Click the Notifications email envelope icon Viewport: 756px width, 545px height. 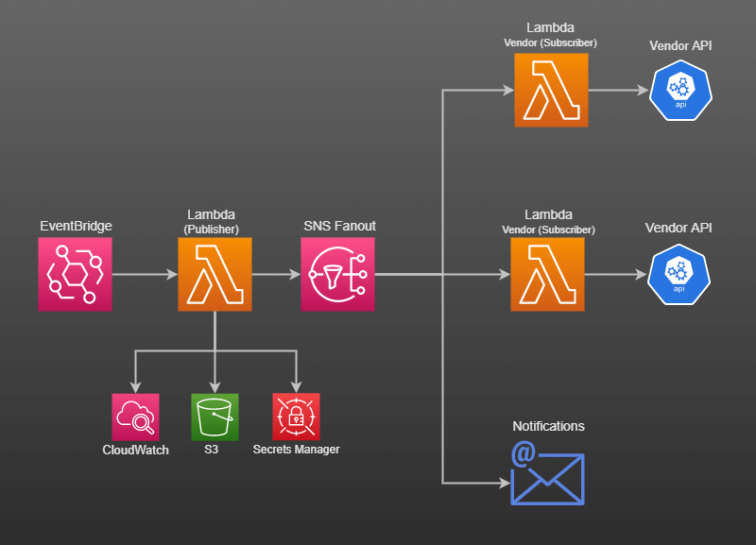[x=548, y=472]
